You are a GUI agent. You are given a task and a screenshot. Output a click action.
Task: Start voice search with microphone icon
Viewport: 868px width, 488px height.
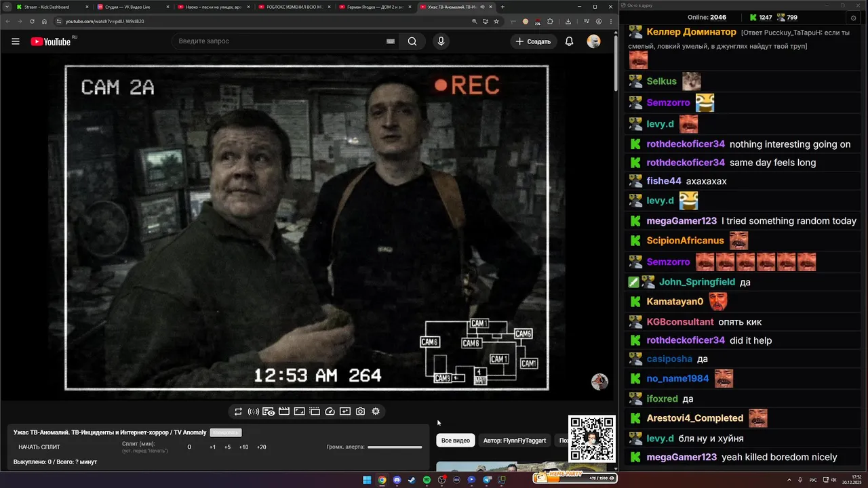[441, 41]
